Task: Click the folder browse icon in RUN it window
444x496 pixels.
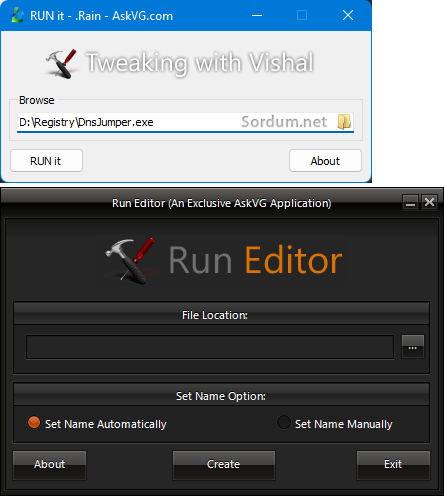Action: [344, 122]
